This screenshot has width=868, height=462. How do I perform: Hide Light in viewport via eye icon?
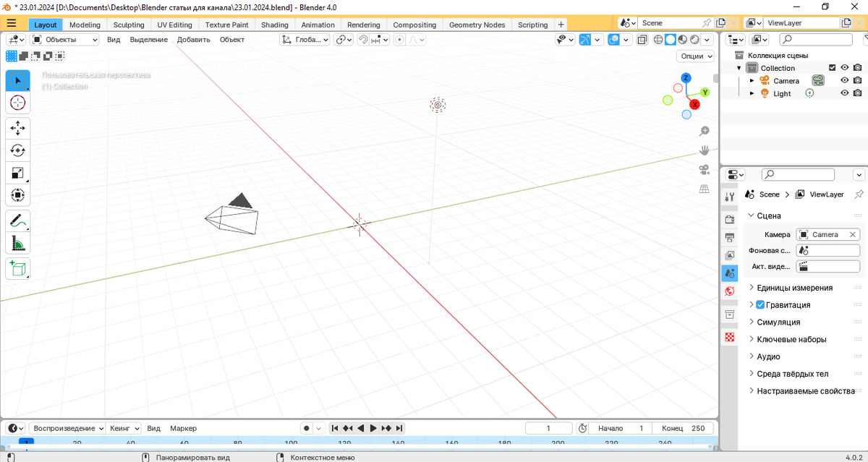point(844,93)
